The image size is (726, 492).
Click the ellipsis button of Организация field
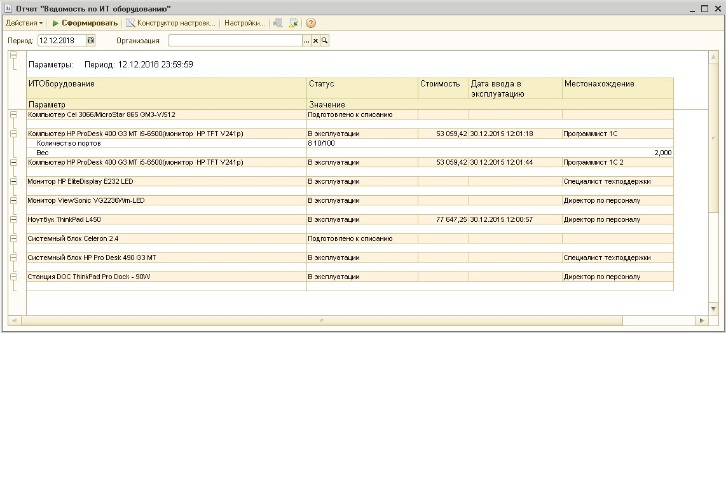[307, 41]
